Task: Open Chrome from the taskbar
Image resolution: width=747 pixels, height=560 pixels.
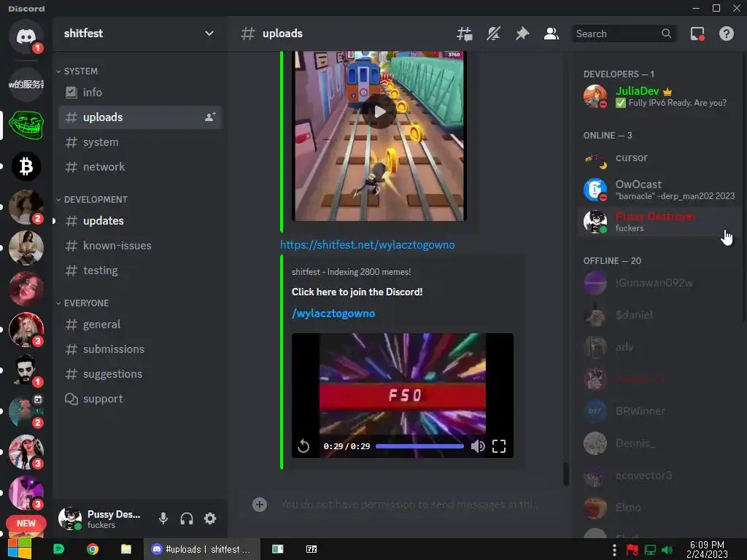Action: click(x=93, y=549)
